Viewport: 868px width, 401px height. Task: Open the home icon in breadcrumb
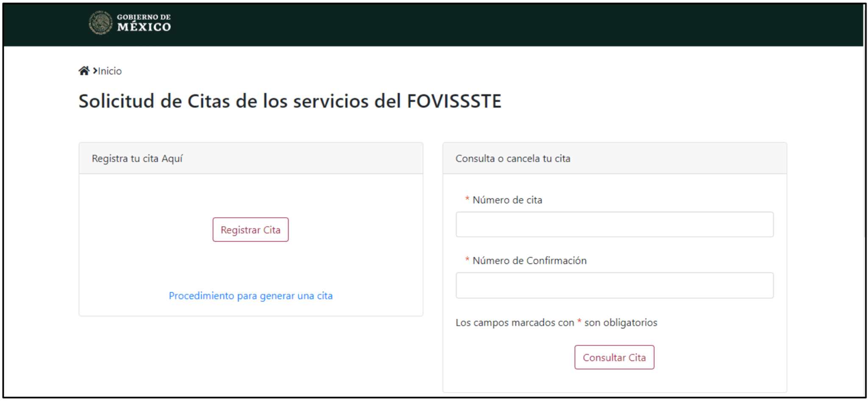click(x=84, y=71)
